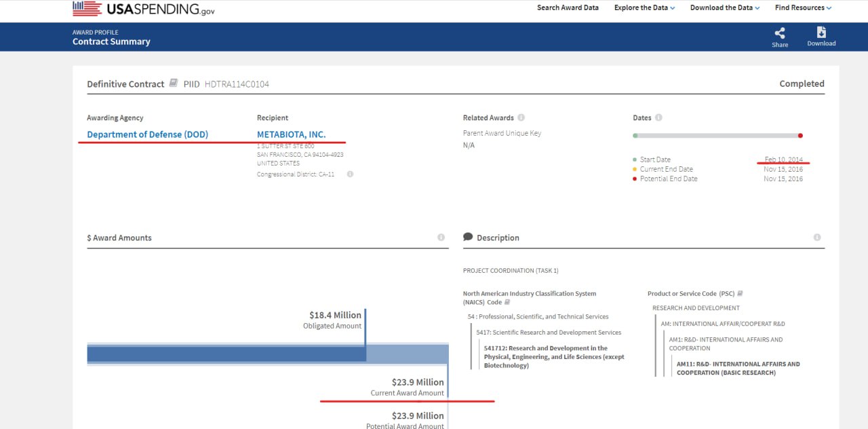Click the $18.4 Million Obligated Amount label
Screen dimensions: 868x429
(332, 320)
